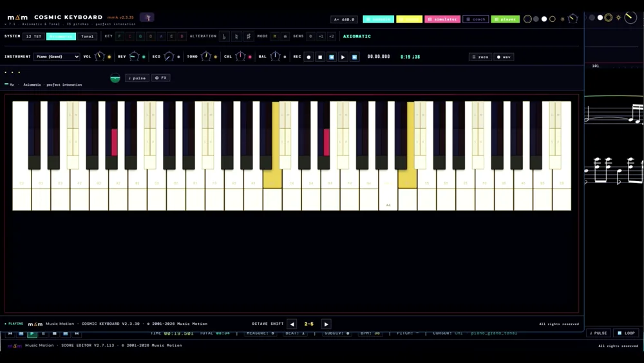Adjust the VOL knob
644x363 pixels.
click(x=99, y=56)
